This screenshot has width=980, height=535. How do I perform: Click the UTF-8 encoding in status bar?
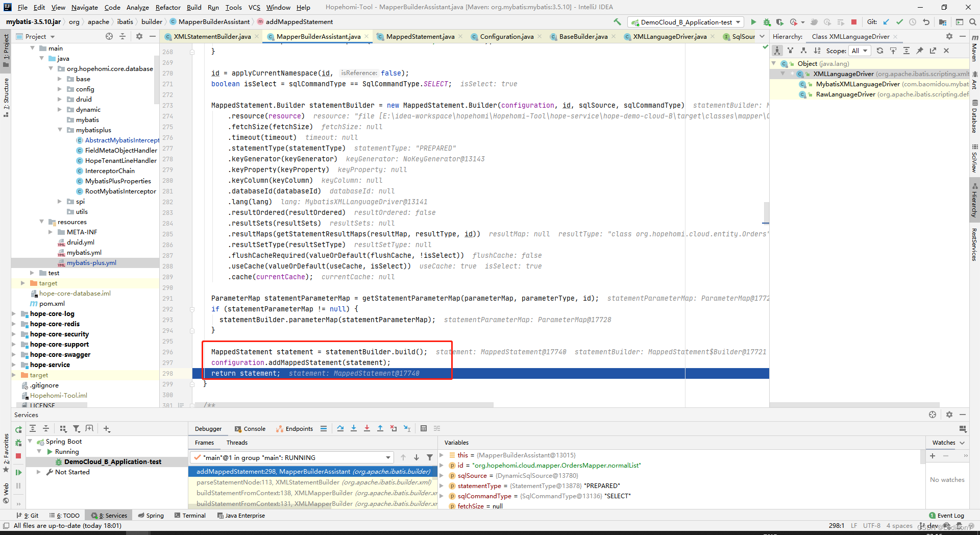pyautogui.click(x=872, y=525)
